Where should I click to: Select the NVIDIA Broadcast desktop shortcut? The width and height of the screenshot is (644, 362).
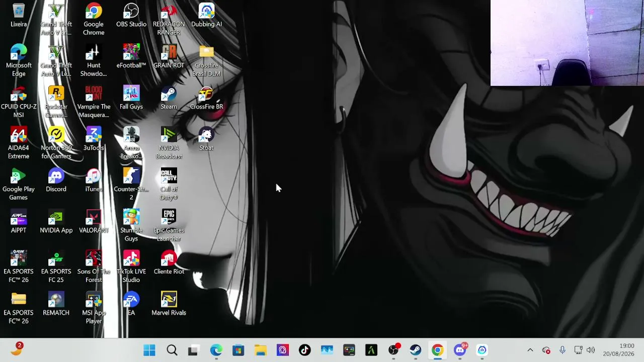pyautogui.click(x=169, y=143)
